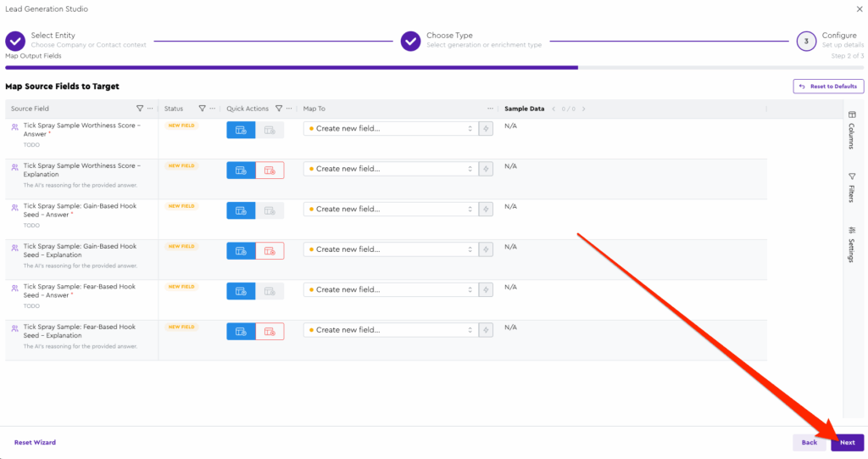Click the red skip-field icon for Worthiness Score Explanation
Screen dimensions: 868x459
[x=270, y=170]
